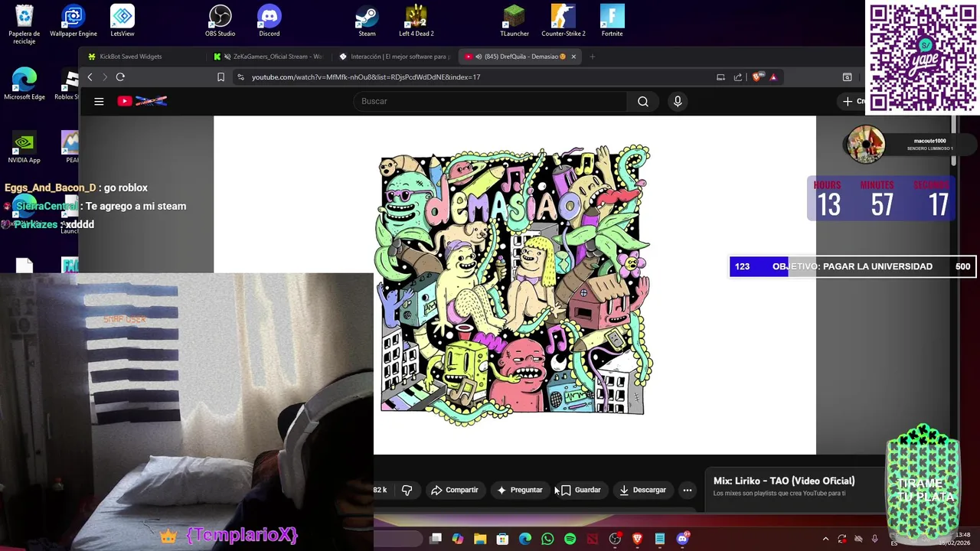Open Discord from the taskbar
The height and width of the screenshot is (551, 980).
[682, 539]
